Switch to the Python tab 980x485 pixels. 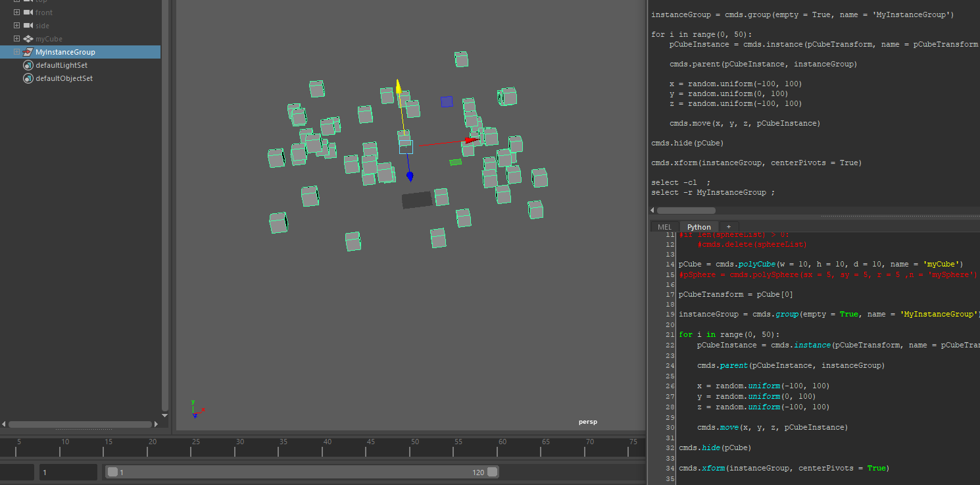point(699,226)
